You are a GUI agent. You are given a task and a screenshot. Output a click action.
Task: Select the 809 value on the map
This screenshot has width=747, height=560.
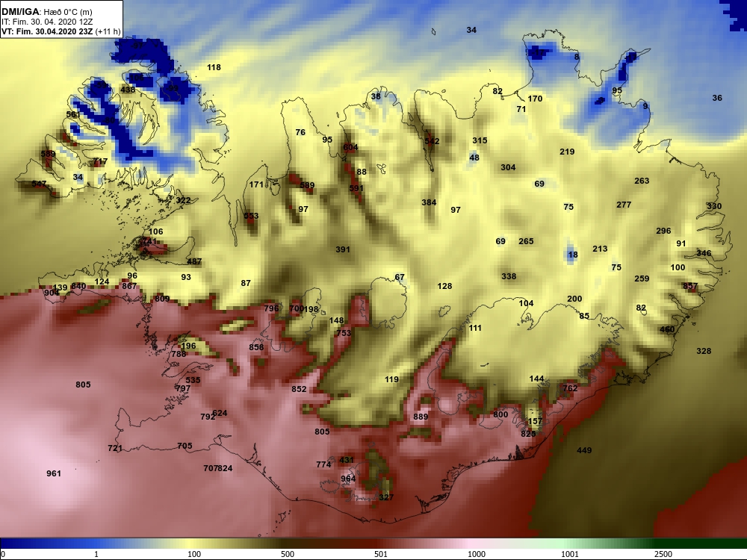click(x=162, y=299)
